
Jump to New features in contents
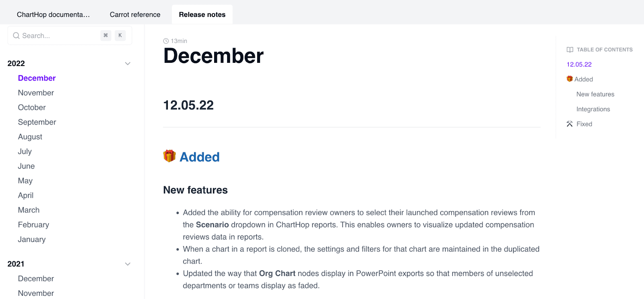[595, 94]
